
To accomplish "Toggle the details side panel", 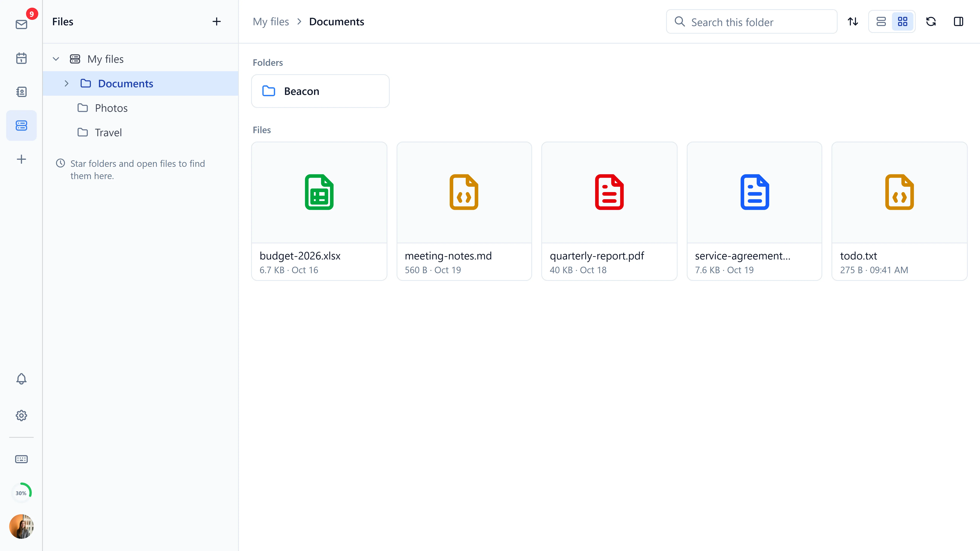I will click(958, 22).
